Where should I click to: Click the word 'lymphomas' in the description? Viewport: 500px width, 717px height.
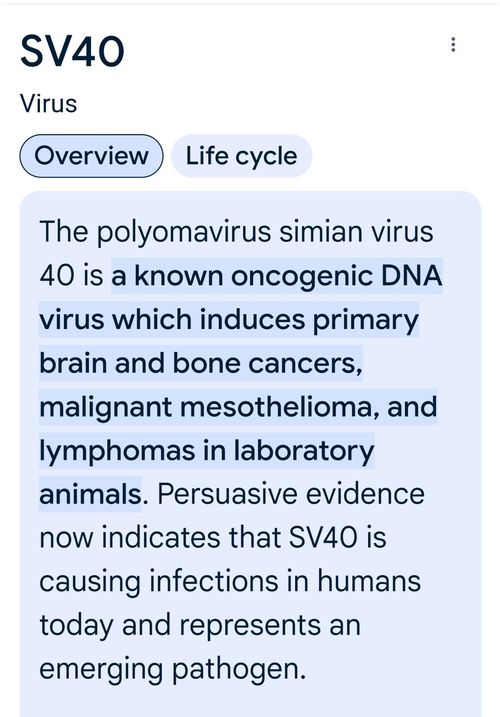coord(117,451)
